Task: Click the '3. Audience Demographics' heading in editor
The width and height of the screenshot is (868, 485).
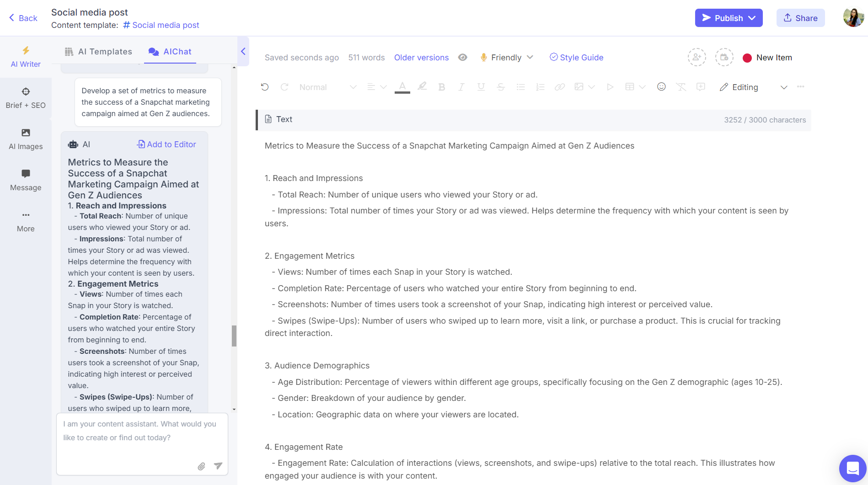Action: coord(317,366)
